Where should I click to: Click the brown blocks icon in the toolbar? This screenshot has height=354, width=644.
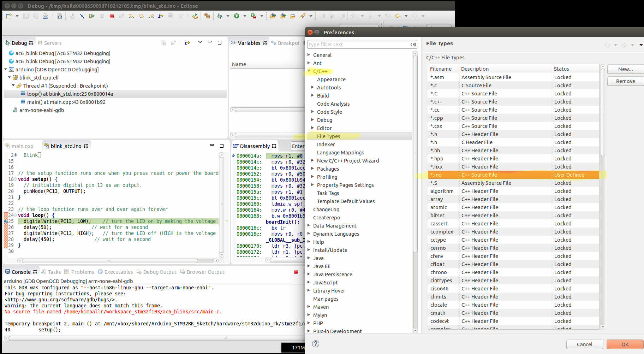207,16
